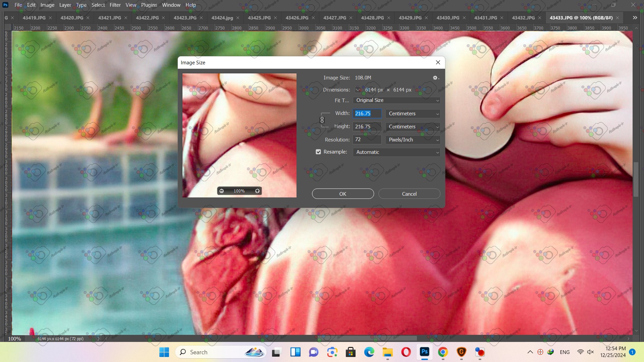Open Google Chrome from the taskbar

coord(443,352)
